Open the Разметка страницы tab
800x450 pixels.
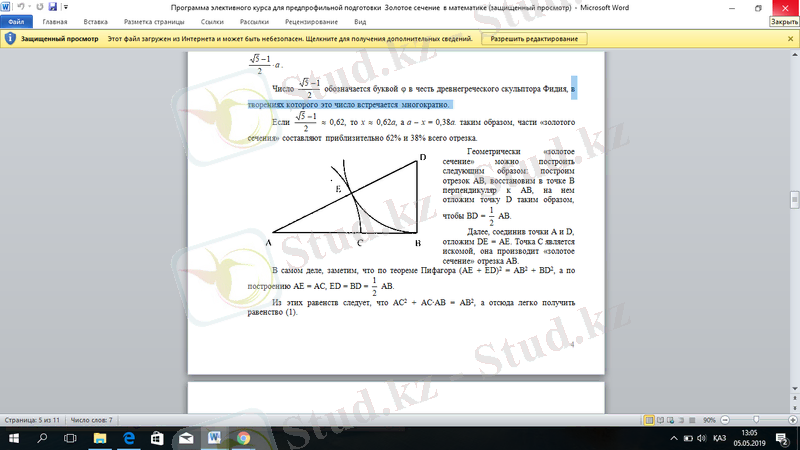154,22
